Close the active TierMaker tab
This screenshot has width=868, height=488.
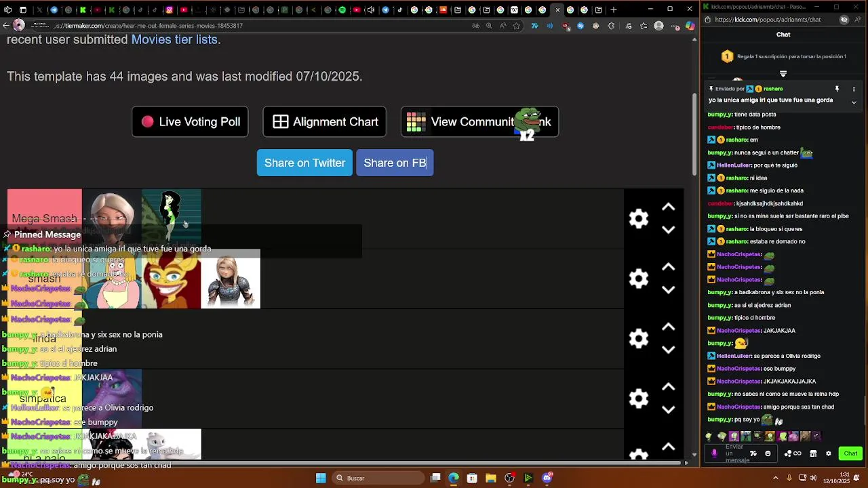point(557,10)
